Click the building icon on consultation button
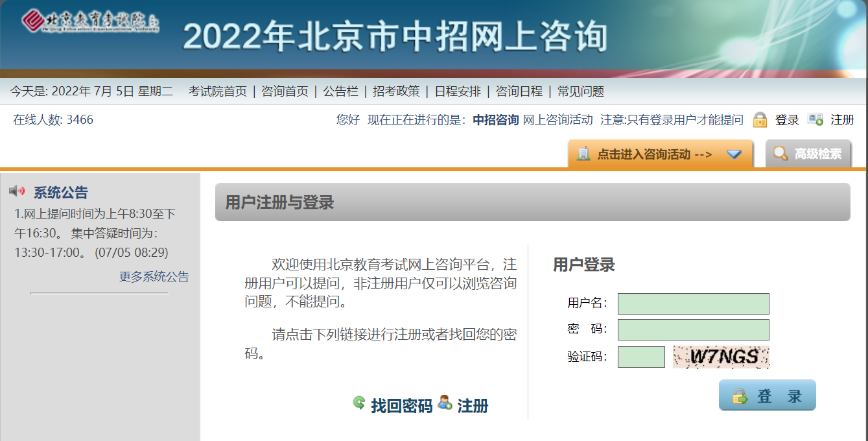 click(583, 154)
